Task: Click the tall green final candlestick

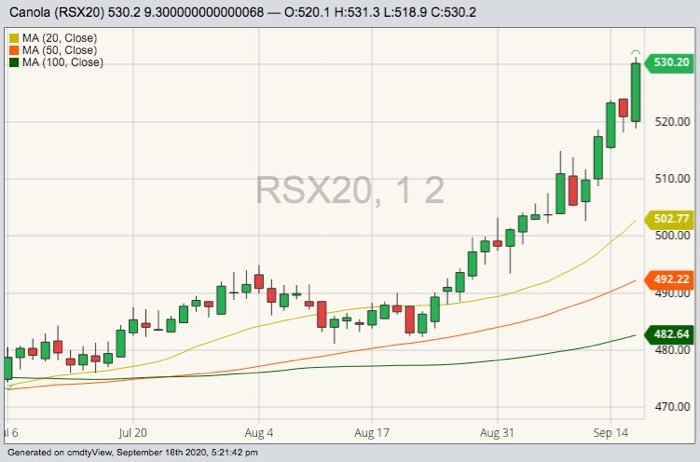Action: (x=635, y=92)
